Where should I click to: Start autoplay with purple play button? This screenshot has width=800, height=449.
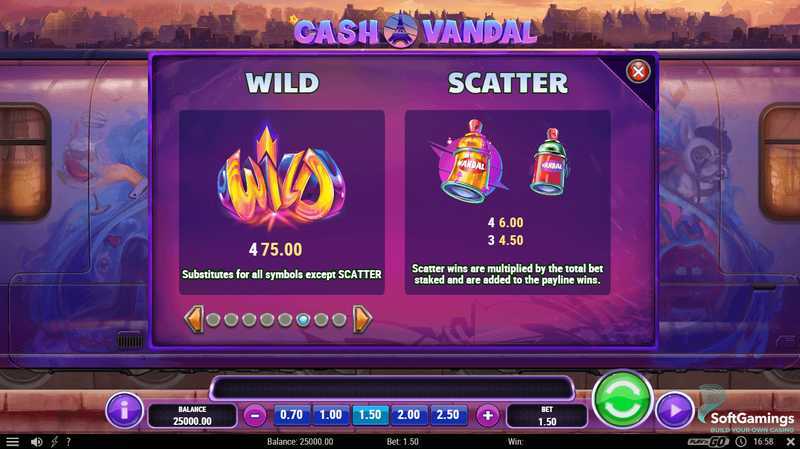click(x=674, y=409)
